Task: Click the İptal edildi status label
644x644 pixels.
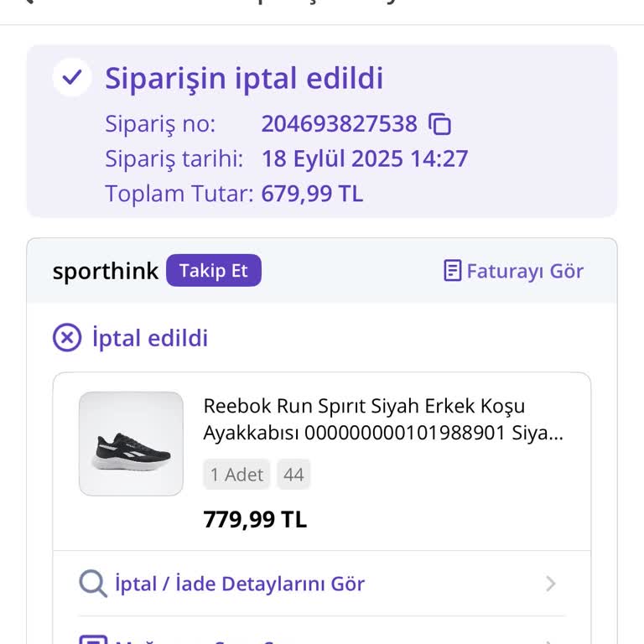Action: click(150, 338)
